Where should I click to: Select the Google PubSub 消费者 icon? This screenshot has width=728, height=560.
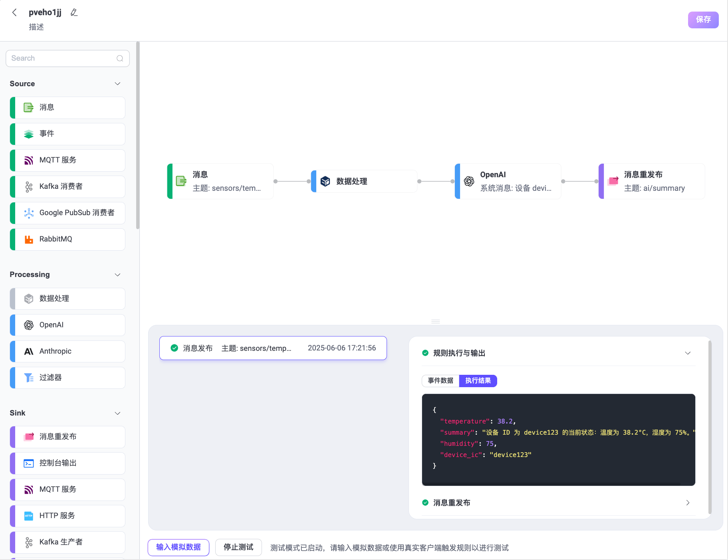(x=28, y=213)
